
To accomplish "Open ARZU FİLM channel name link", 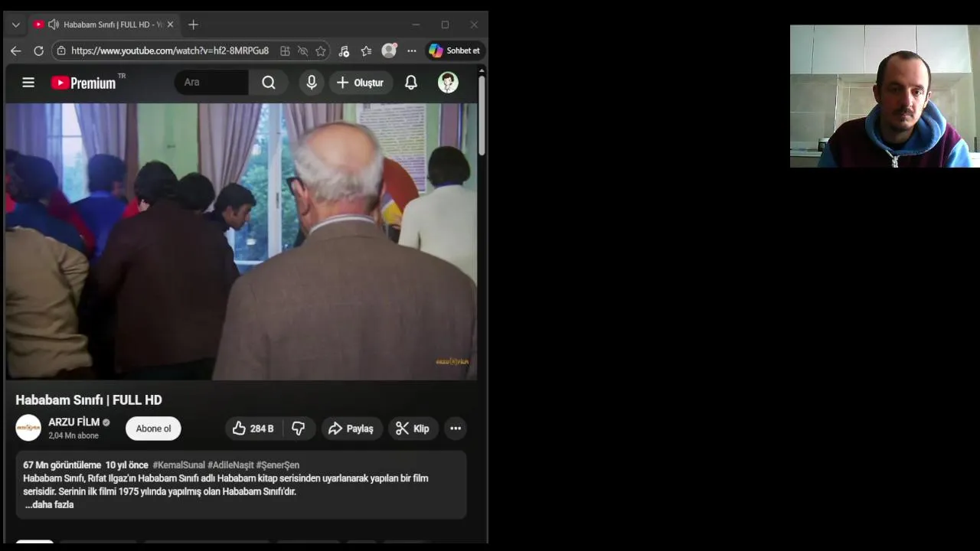I will (74, 422).
